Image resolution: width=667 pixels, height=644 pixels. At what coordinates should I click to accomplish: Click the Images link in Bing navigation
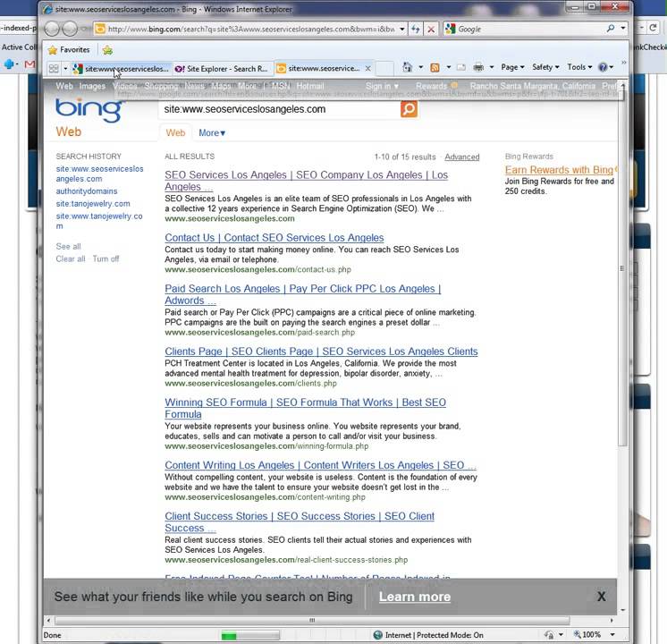click(92, 86)
